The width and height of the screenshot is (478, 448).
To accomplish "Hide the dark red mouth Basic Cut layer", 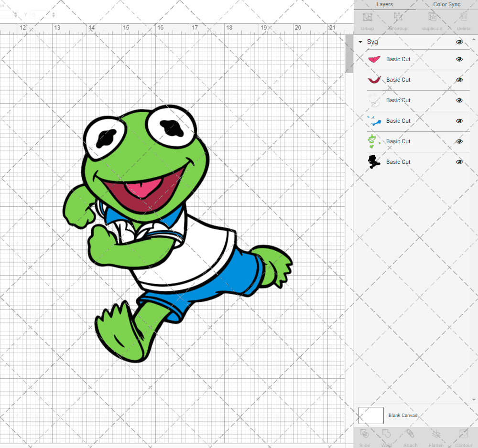I will (459, 80).
